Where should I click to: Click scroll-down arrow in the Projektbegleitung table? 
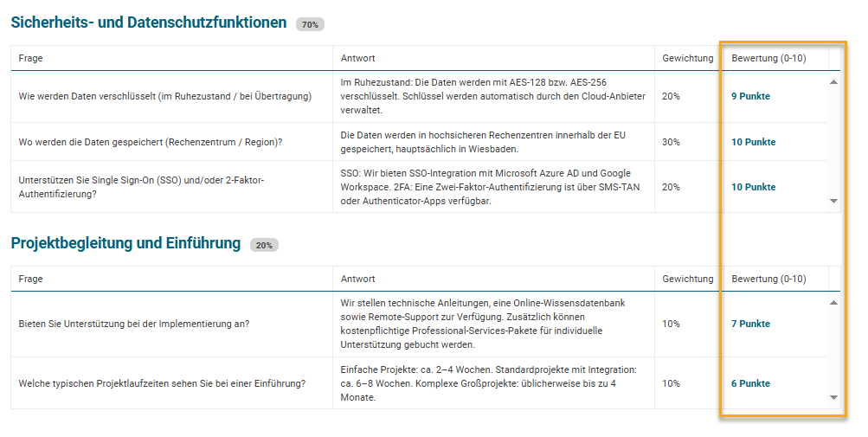833,397
